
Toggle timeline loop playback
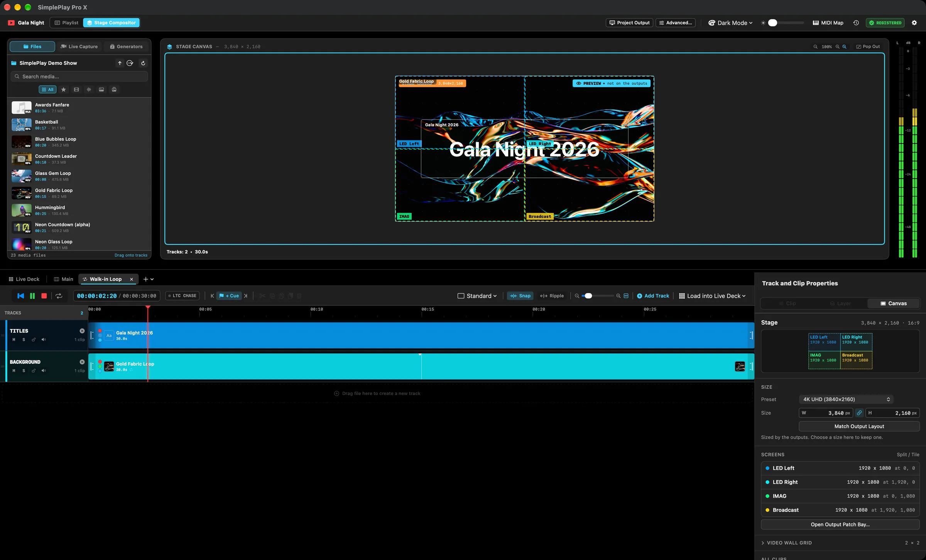click(59, 296)
